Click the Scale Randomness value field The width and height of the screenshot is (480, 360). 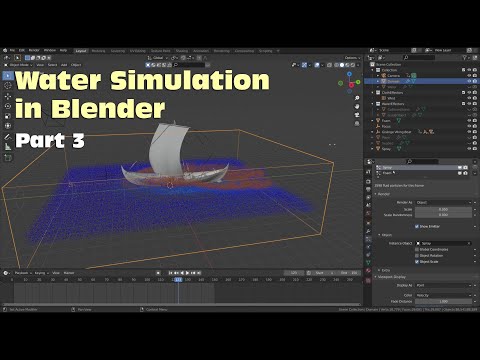tap(444, 215)
